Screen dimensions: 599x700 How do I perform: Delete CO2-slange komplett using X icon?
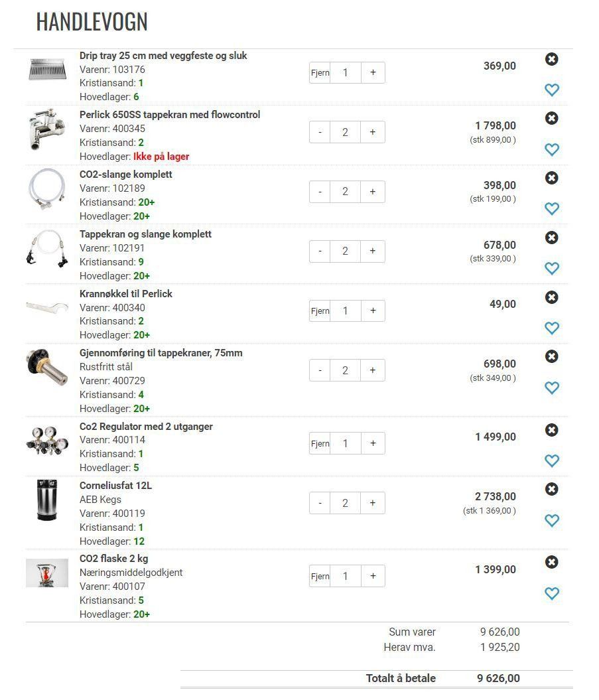pos(552,178)
